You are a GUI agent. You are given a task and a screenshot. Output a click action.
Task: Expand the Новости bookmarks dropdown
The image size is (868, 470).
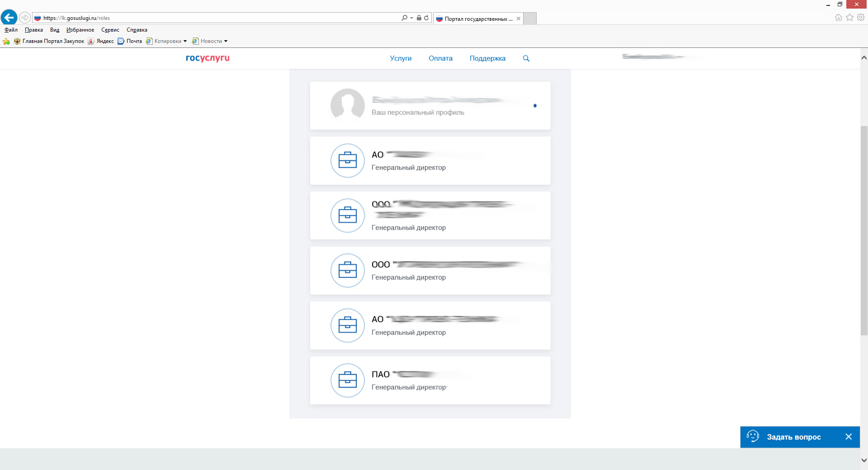(x=226, y=41)
